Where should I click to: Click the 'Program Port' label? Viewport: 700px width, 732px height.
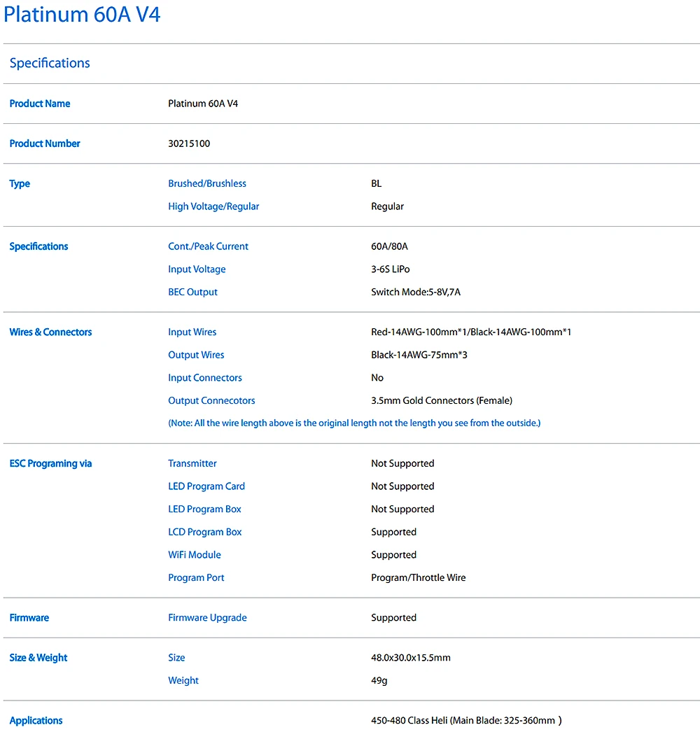(196, 578)
